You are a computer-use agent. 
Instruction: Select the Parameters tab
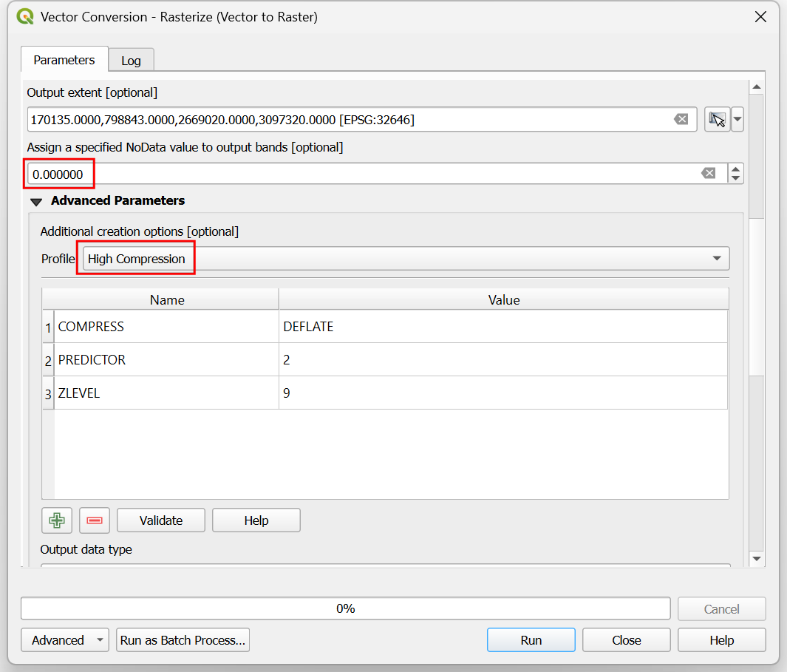point(64,60)
